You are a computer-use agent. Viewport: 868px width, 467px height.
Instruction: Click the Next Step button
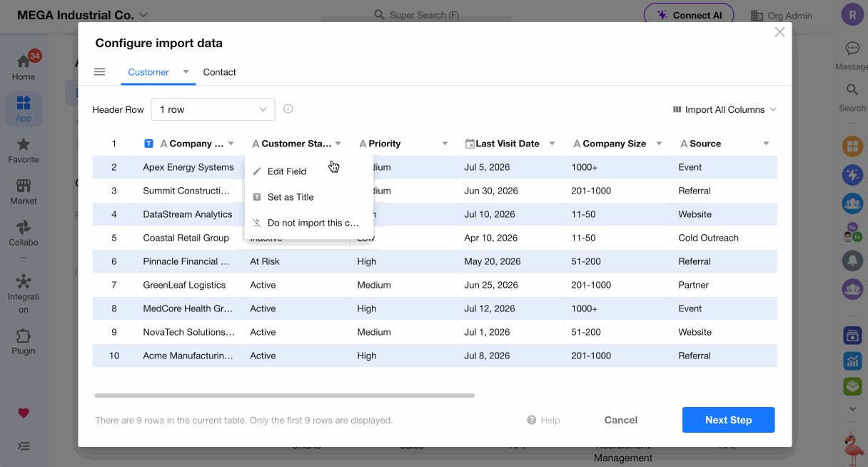(728, 420)
